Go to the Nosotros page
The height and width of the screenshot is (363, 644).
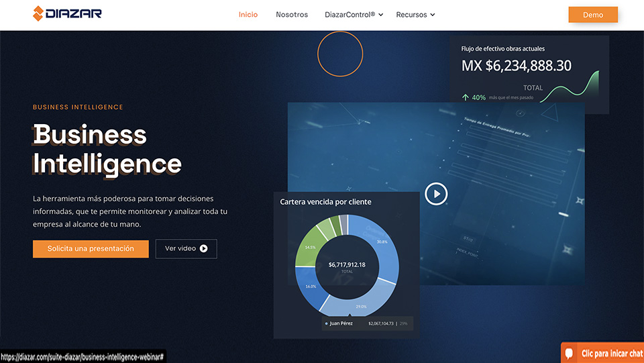pyautogui.click(x=292, y=15)
